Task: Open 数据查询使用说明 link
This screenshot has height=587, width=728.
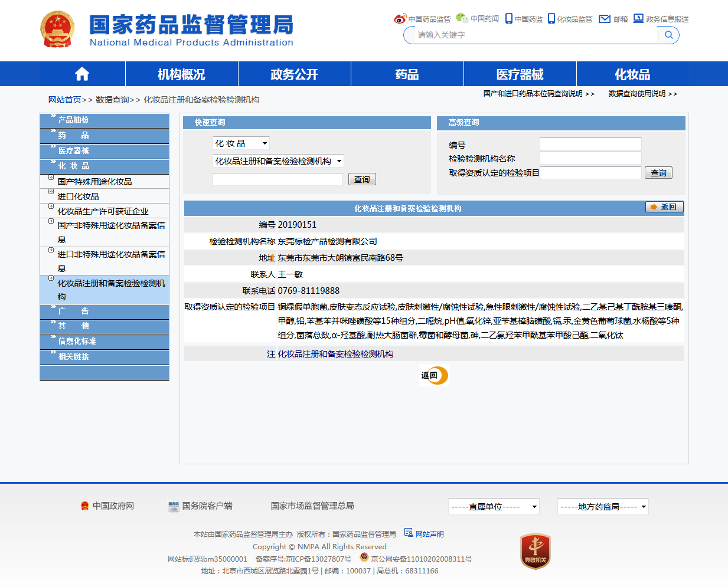Action: pos(637,94)
